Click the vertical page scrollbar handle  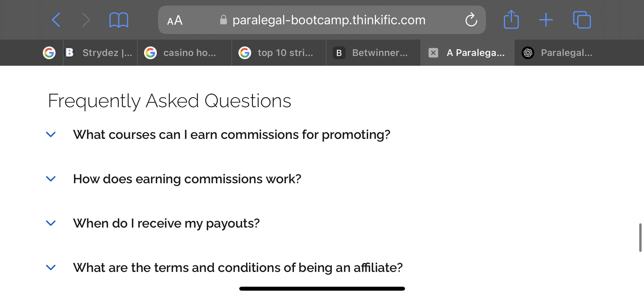coord(640,238)
